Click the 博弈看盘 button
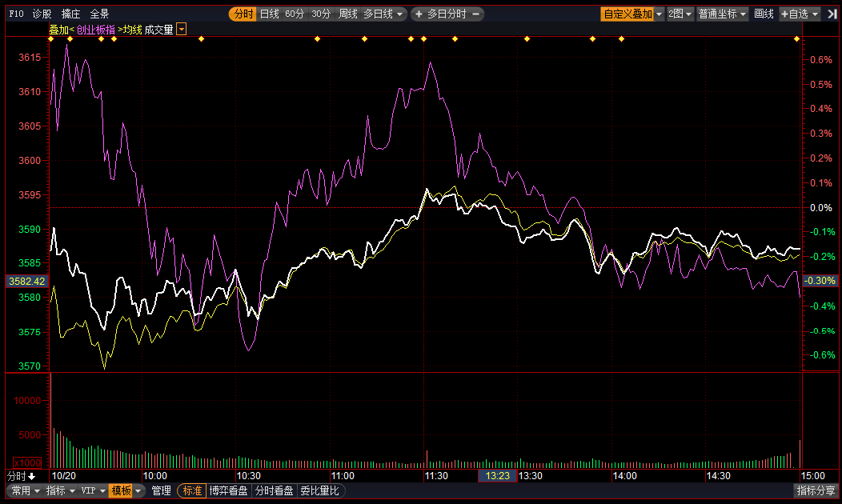This screenshot has width=842, height=504. [x=229, y=490]
